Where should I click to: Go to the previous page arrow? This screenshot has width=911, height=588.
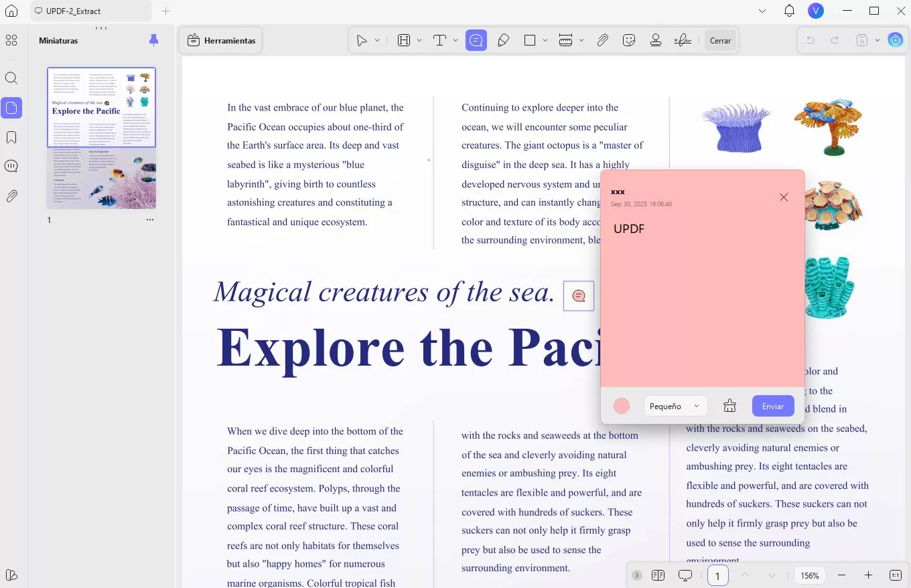tap(744, 575)
